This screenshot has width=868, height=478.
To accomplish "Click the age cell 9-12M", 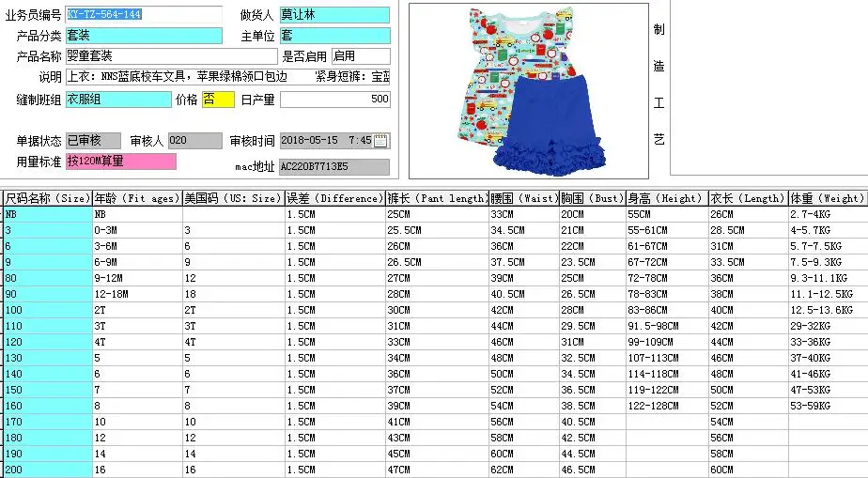I will pos(137,278).
